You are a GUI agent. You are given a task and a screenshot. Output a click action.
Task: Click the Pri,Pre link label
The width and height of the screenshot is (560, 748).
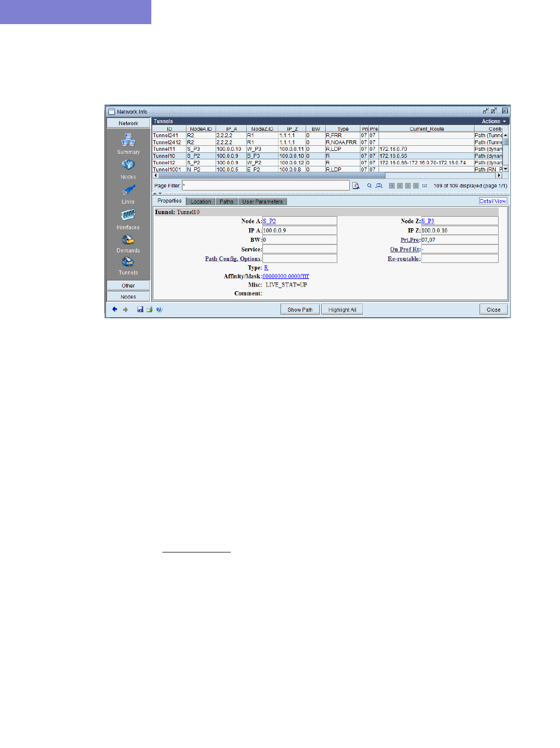click(410, 240)
